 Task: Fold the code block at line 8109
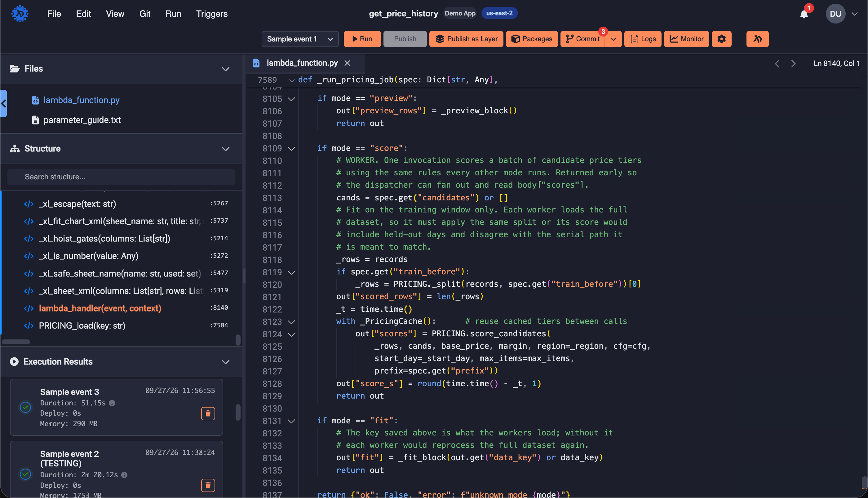coord(291,148)
